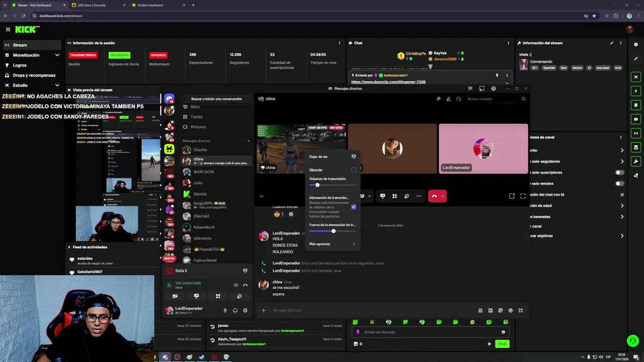The width and height of the screenshot is (644, 362).
Task: Open dropdown arrow beside hang up button
Action: tap(443, 196)
